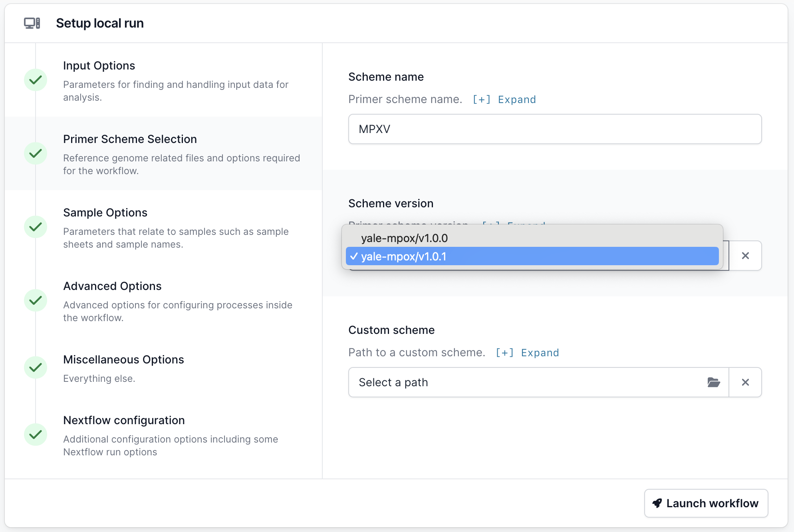Image resolution: width=794 pixels, height=532 pixels.
Task: Click the green checkmark for Primer Scheme Selection
Action: click(36, 153)
